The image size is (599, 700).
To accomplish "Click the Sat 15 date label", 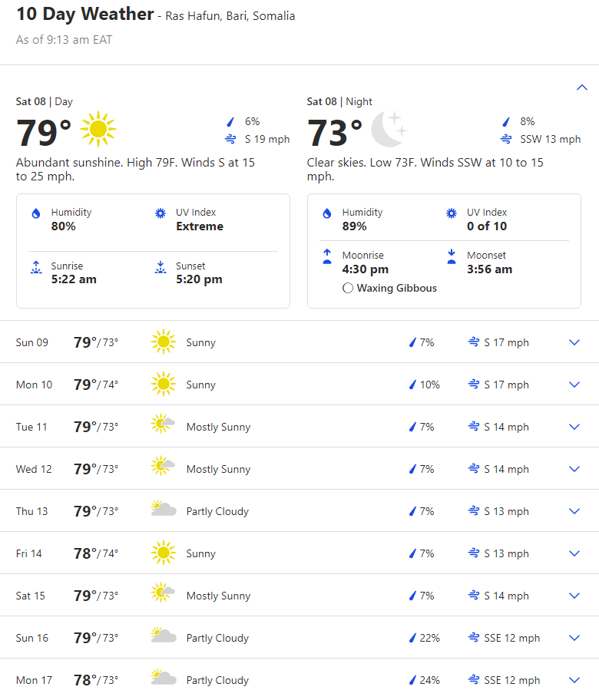I will 31,596.
